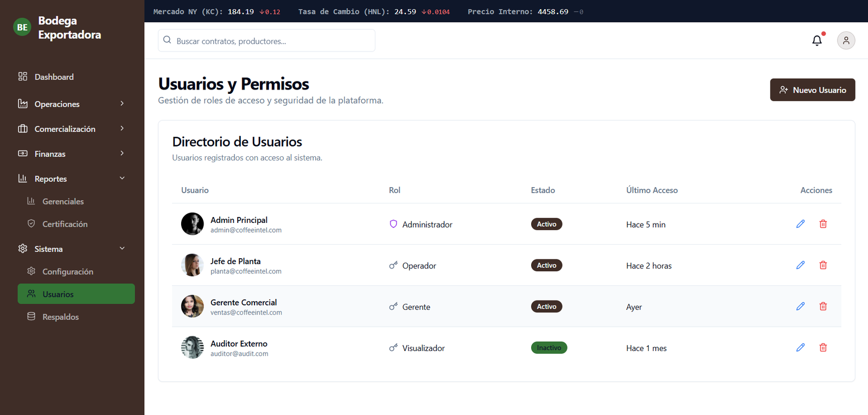Screen dimensions: 868x415
Task: Click Admin Principal's avatar photo
Action: pyautogui.click(x=192, y=224)
